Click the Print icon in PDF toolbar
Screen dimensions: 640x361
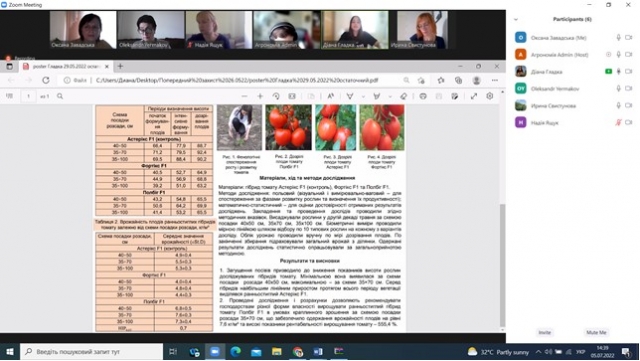click(423, 96)
